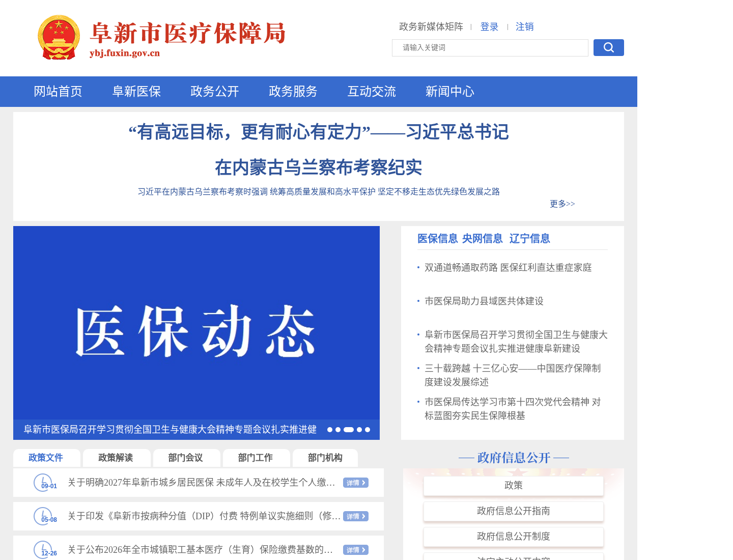Click the 政策 button under 政府信息公开
The height and width of the screenshot is (560, 733).
tap(514, 486)
